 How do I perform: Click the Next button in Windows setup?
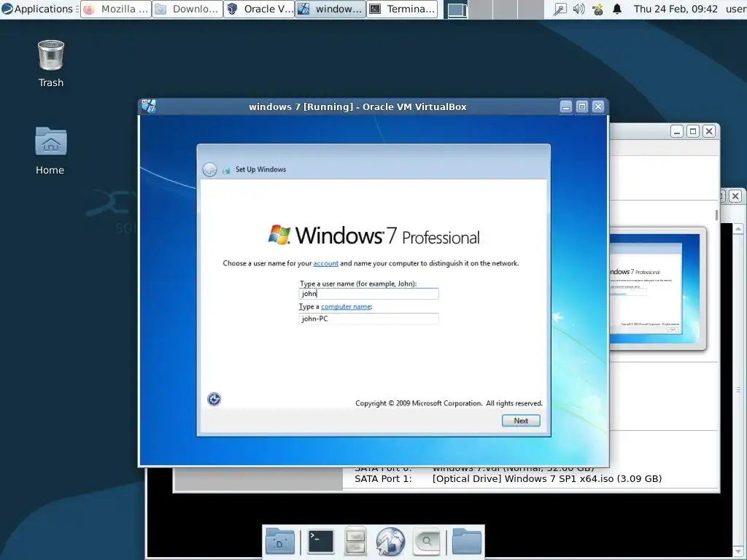[x=521, y=421]
